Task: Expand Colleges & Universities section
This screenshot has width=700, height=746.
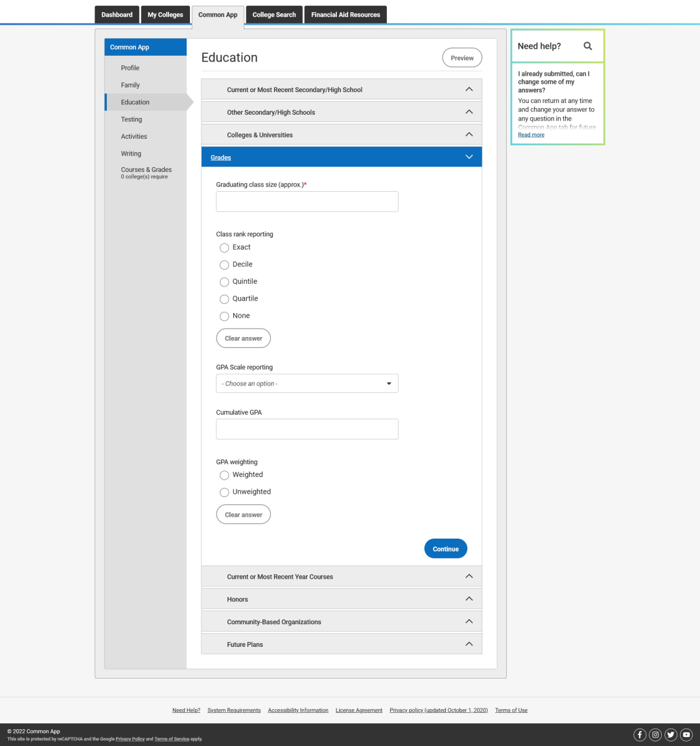Action: tap(342, 135)
